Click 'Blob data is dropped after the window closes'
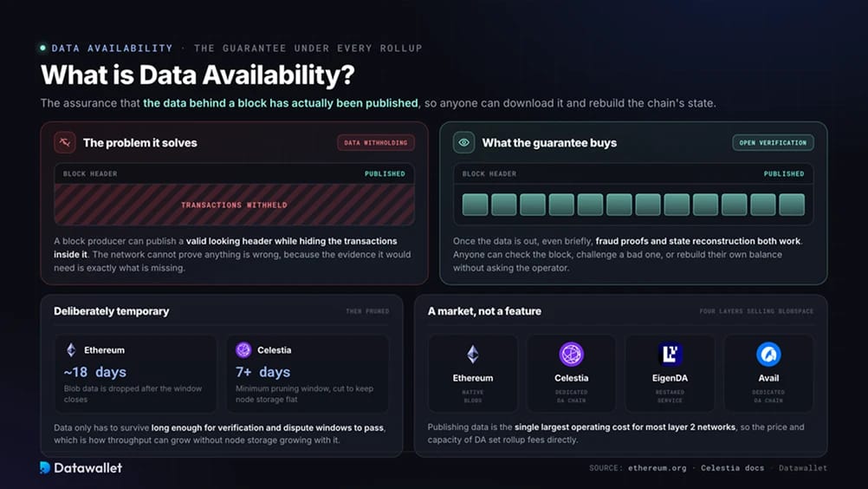Image resolution: width=868 pixels, height=489 pixels. tap(133, 394)
